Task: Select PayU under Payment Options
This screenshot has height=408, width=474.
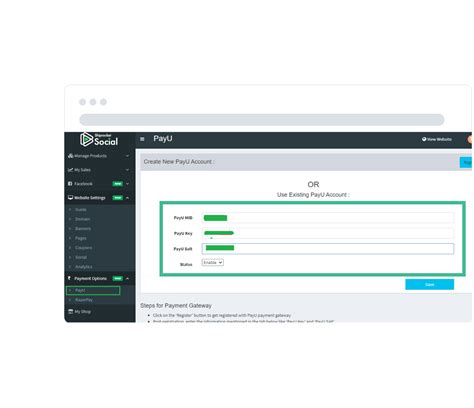Action: coord(93,290)
